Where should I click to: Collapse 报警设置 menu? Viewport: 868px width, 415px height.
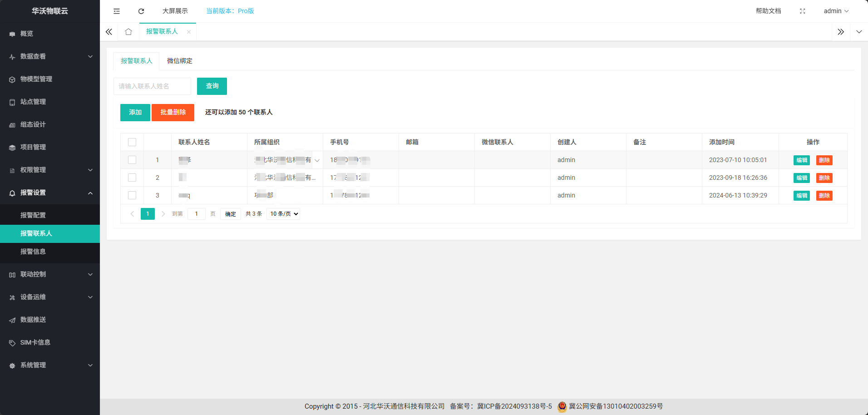click(50, 193)
